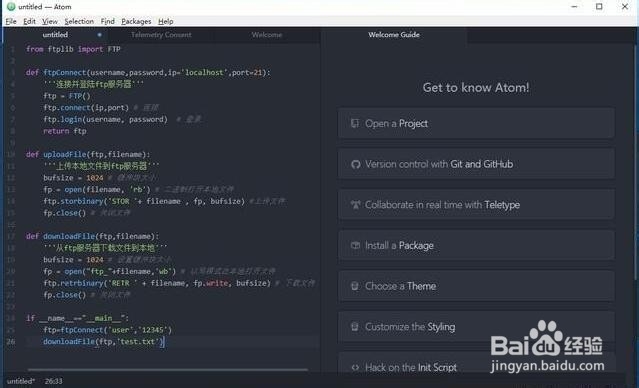Screen dimensions: 639x388
Task: Click the downloadFile(ftp,'test.txt') line
Action: [104, 342]
